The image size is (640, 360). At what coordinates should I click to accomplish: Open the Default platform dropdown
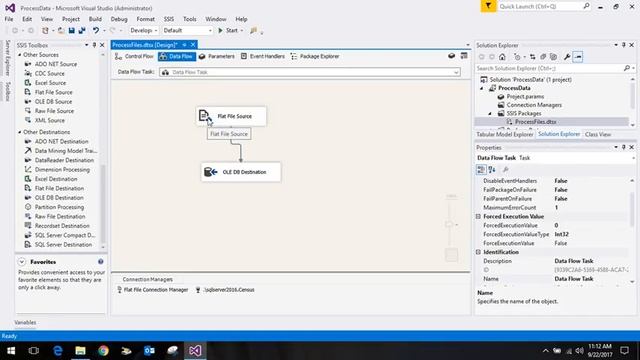click(187, 31)
